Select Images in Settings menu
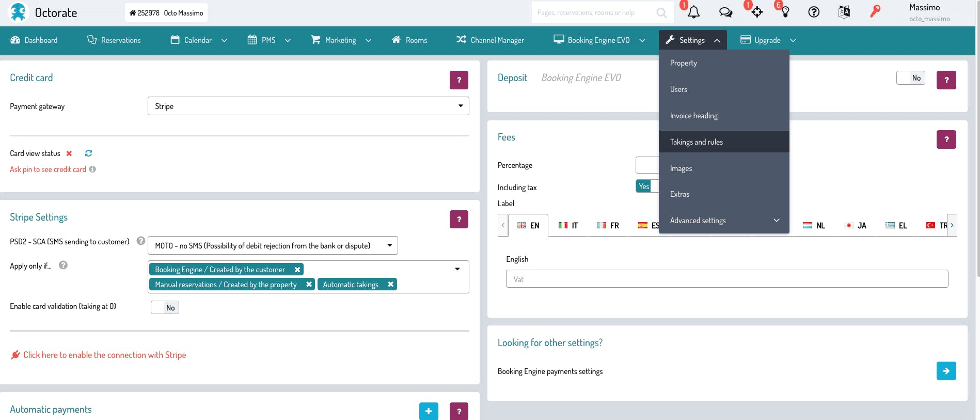The height and width of the screenshot is (420, 980). coord(724,168)
